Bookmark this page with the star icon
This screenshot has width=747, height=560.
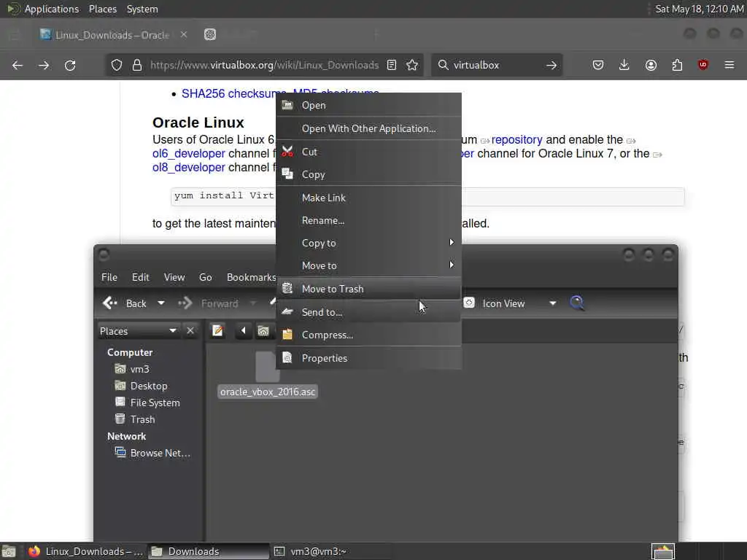413,65
